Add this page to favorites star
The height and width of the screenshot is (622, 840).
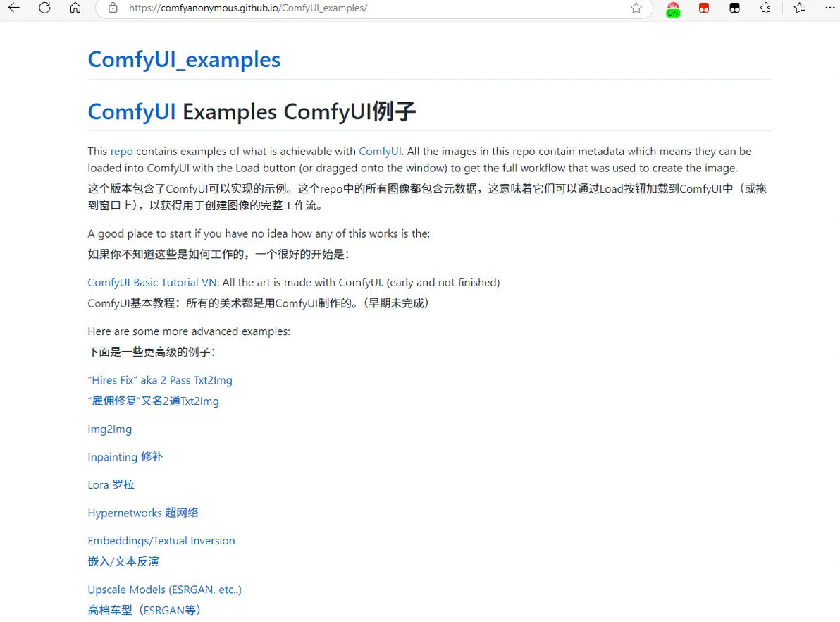coord(636,8)
